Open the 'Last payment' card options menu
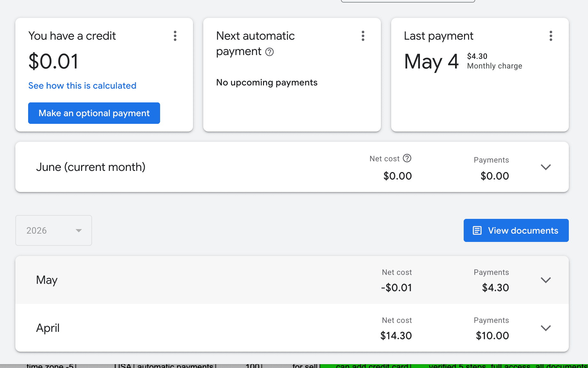Viewport: 588px width, 368px height. tap(551, 36)
